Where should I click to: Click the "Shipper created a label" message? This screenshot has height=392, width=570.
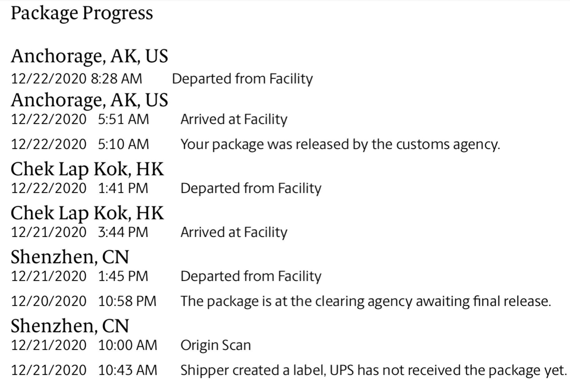(373, 370)
